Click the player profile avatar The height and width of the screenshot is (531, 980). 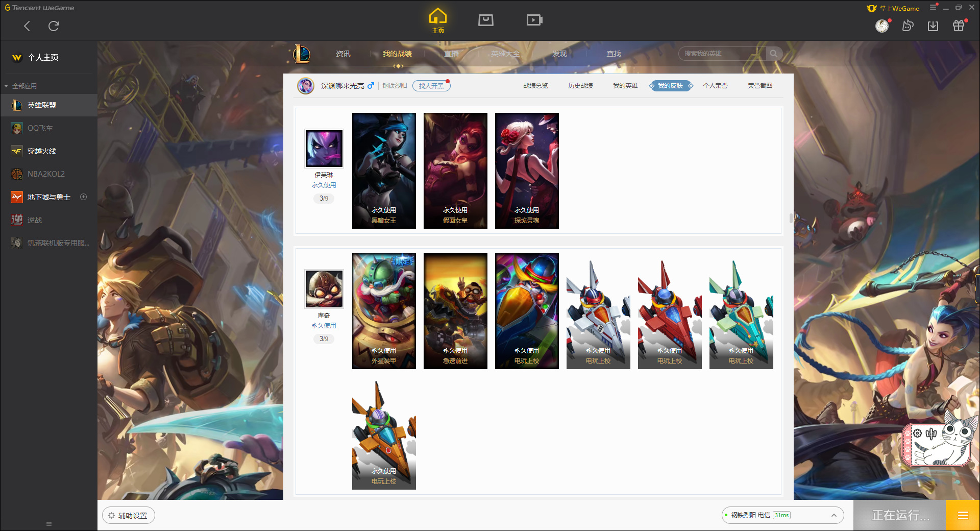point(306,86)
